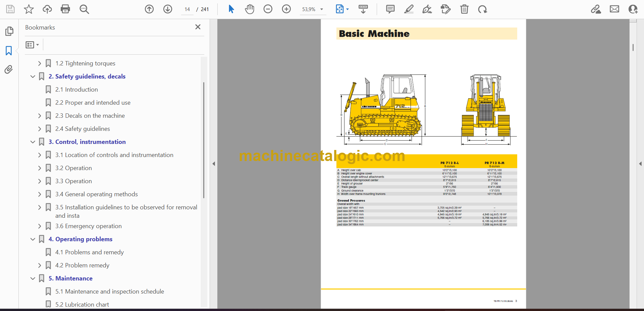Click the scrolling mode keyboard icon
This screenshot has height=311, width=644.
(x=363, y=9)
